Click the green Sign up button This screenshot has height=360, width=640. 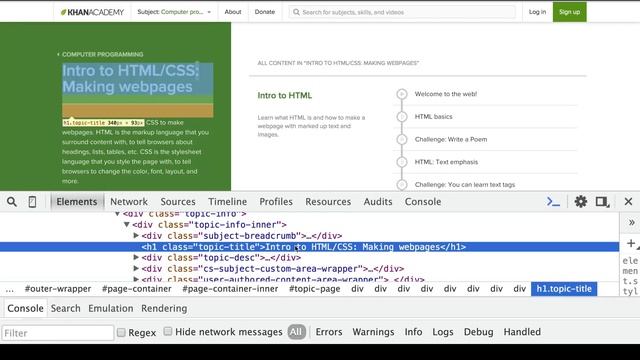569,12
